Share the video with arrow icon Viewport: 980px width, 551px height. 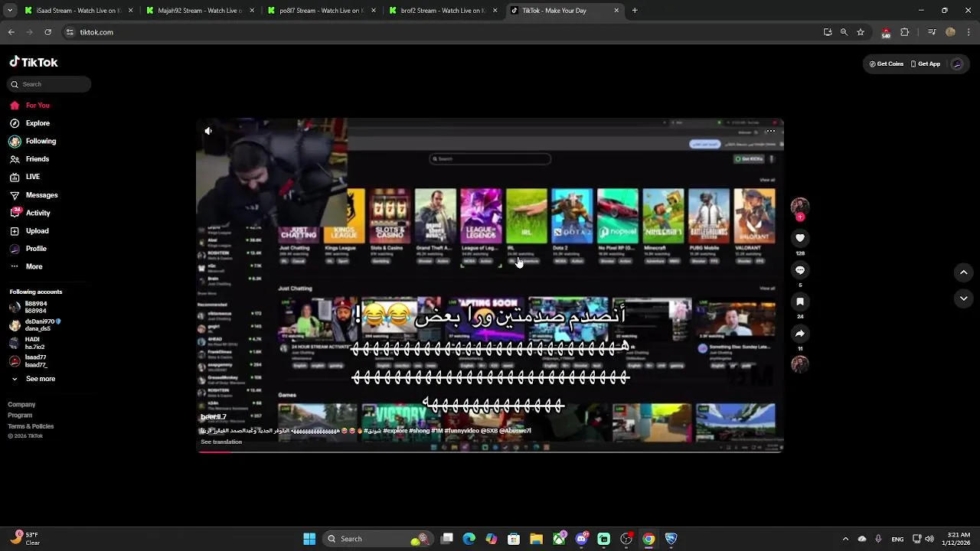pyautogui.click(x=800, y=334)
